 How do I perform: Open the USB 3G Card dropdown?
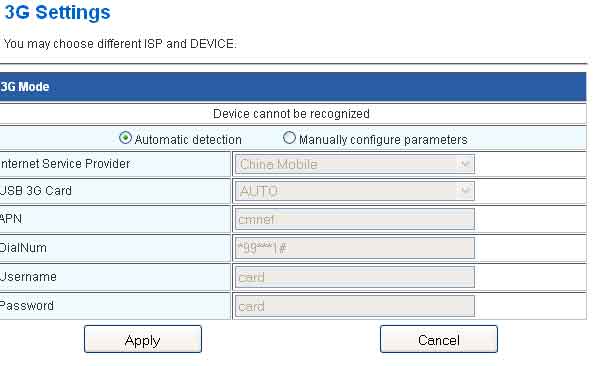click(x=355, y=191)
